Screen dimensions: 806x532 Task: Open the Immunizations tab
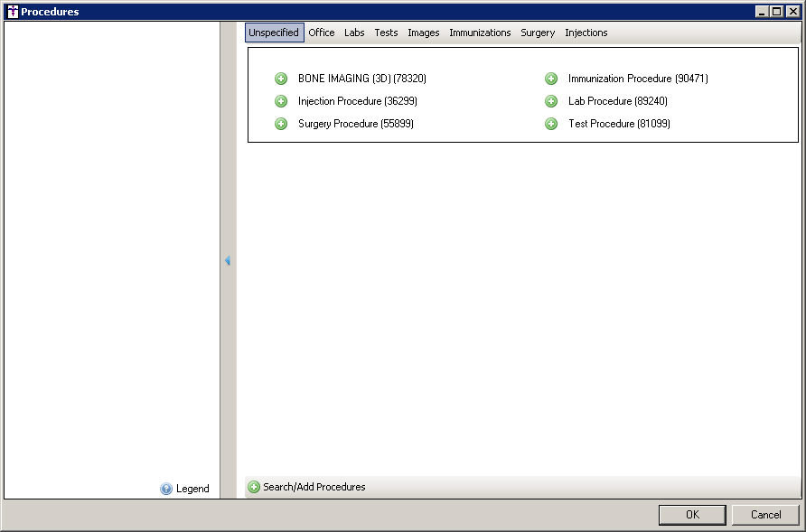(x=480, y=33)
